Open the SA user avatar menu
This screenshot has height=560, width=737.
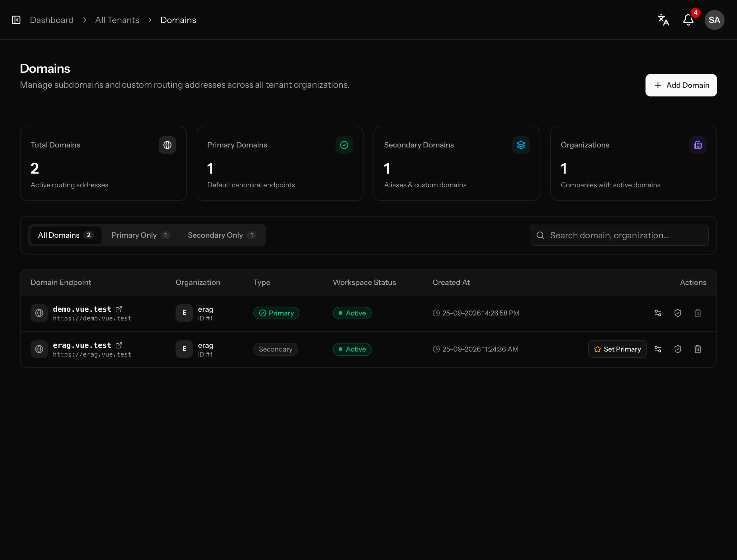pyautogui.click(x=714, y=20)
